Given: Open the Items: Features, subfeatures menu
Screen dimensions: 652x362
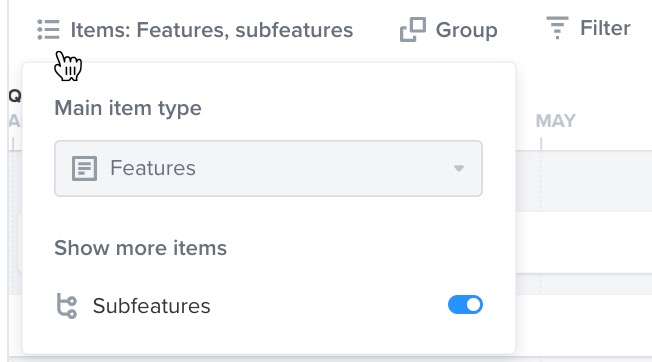Looking at the screenshot, I should 195,30.
